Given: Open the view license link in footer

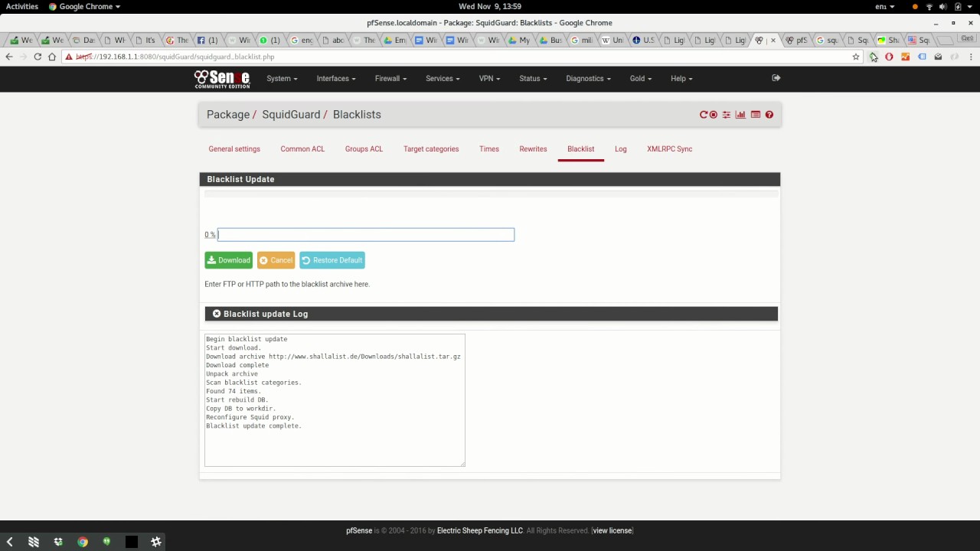Looking at the screenshot, I should [612, 530].
